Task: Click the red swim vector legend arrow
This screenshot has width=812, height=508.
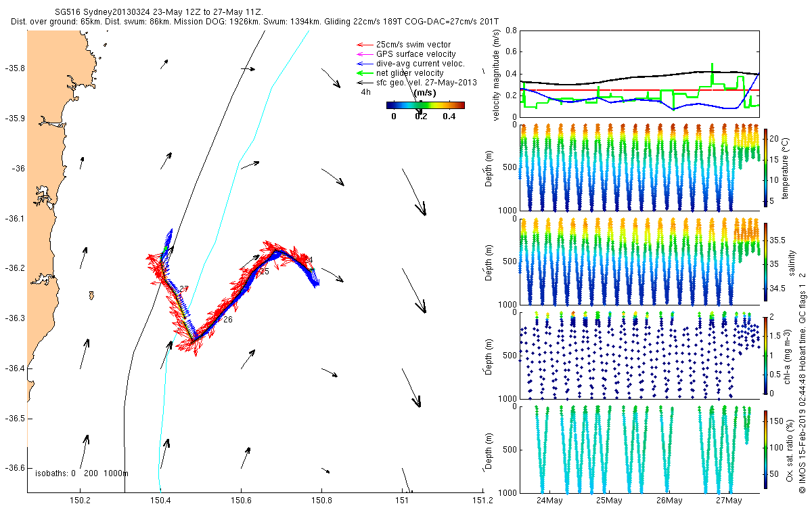Action: [364, 45]
